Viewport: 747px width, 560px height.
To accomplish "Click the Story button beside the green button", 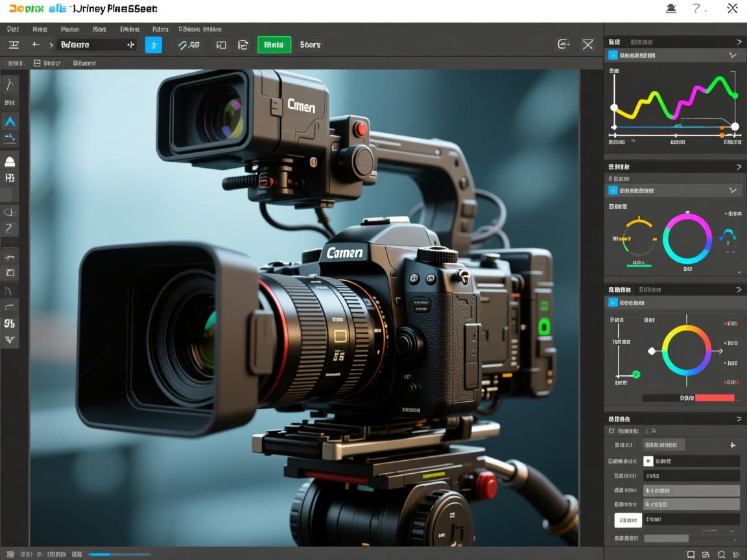I will pos(310,45).
